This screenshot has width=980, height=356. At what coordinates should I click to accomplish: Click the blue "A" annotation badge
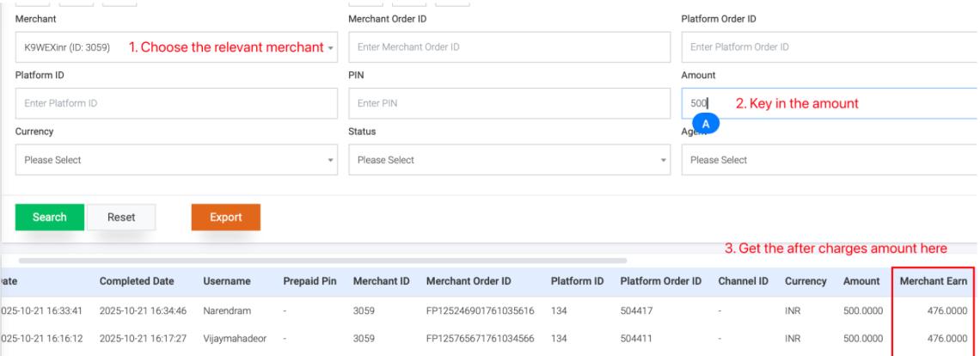(x=706, y=124)
